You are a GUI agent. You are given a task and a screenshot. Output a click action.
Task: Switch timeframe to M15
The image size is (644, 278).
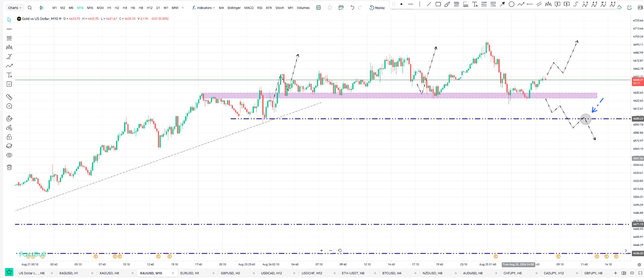(x=90, y=8)
